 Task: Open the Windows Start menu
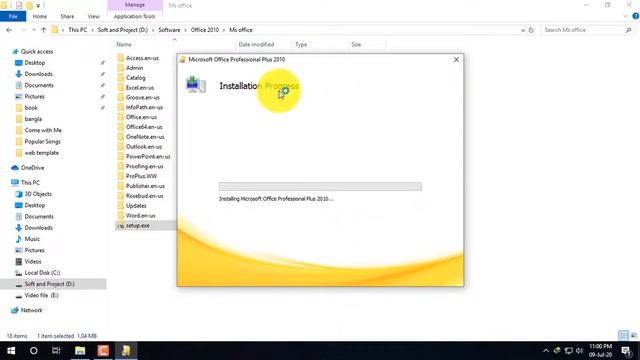coord(11,351)
